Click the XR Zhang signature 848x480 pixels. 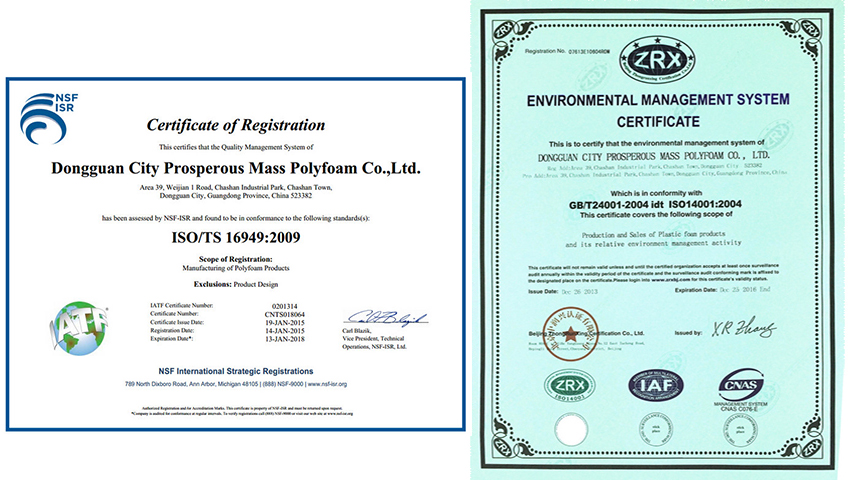744,328
